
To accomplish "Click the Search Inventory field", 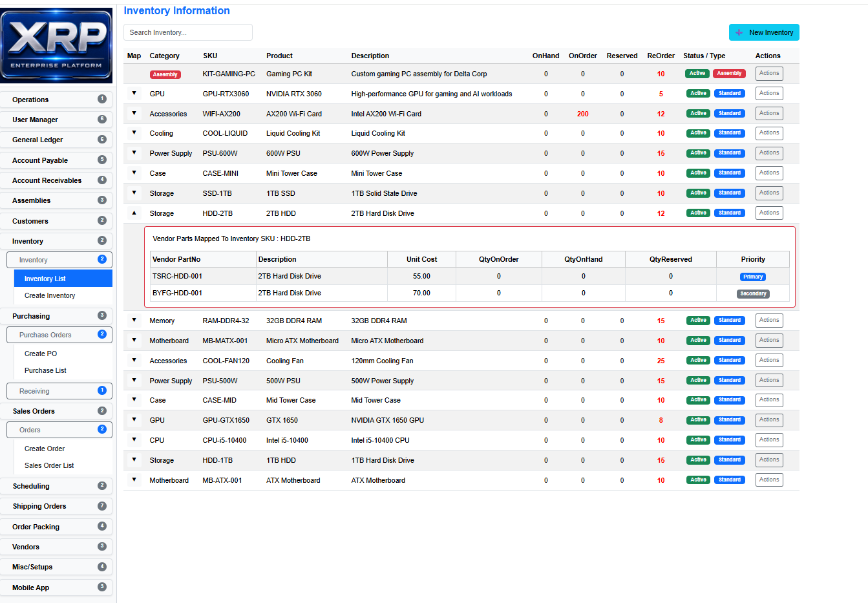I will tap(188, 32).
